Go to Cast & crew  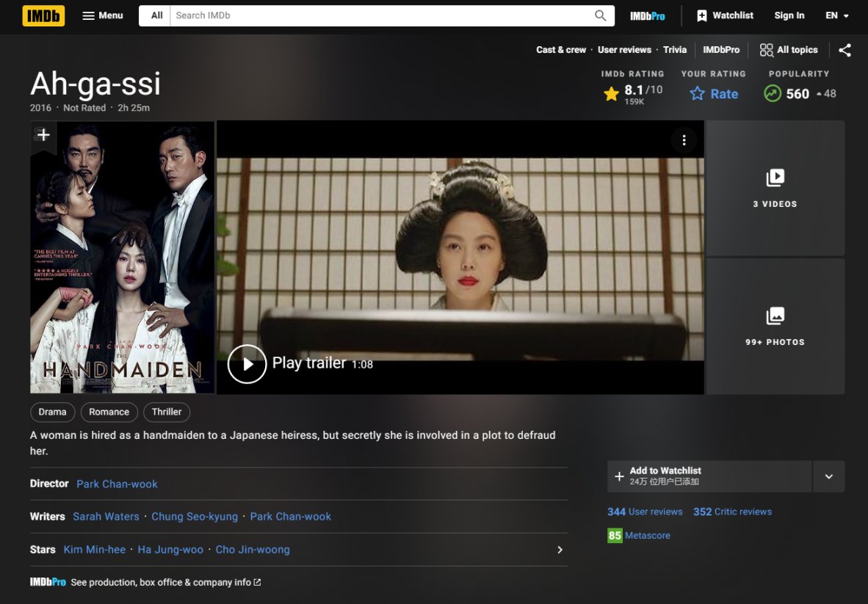(561, 50)
